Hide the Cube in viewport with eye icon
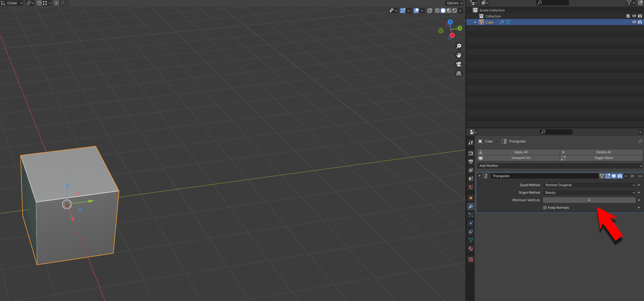644x301 pixels. 634,22
